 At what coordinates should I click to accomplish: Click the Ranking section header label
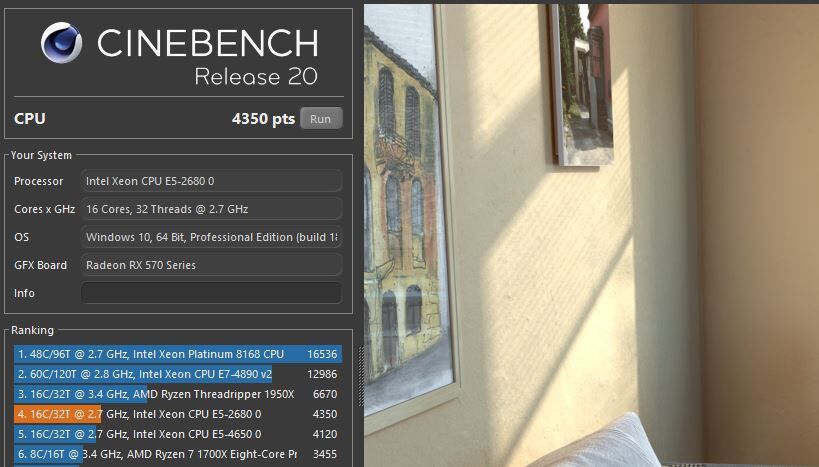click(x=32, y=330)
